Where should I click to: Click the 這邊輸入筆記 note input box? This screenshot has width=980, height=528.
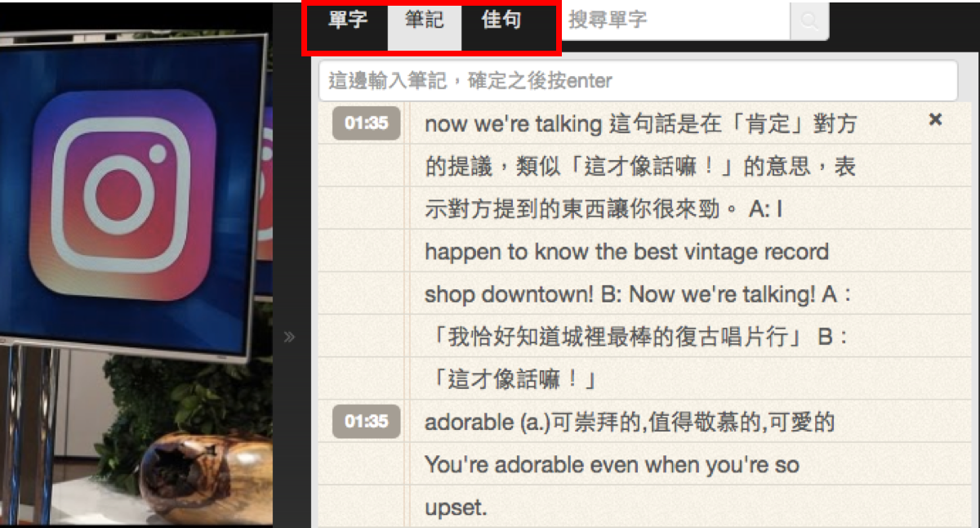click(x=638, y=81)
